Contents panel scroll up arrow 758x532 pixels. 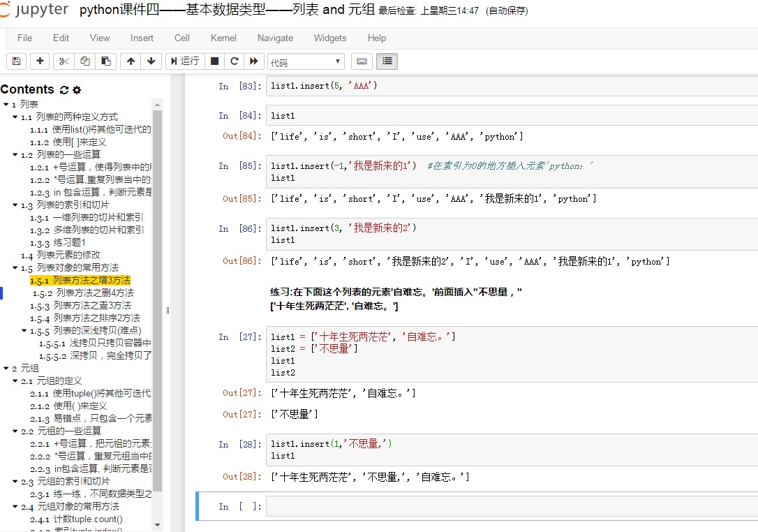coord(157,105)
